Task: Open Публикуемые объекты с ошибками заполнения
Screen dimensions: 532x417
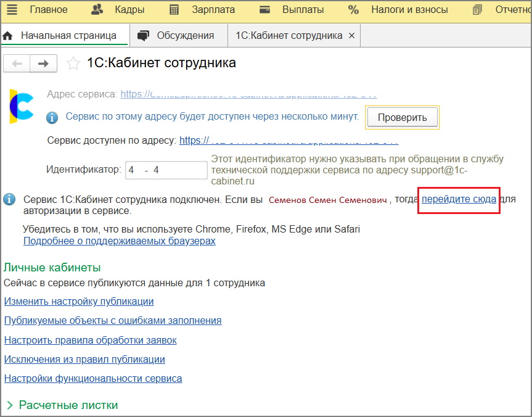Action: click(113, 320)
